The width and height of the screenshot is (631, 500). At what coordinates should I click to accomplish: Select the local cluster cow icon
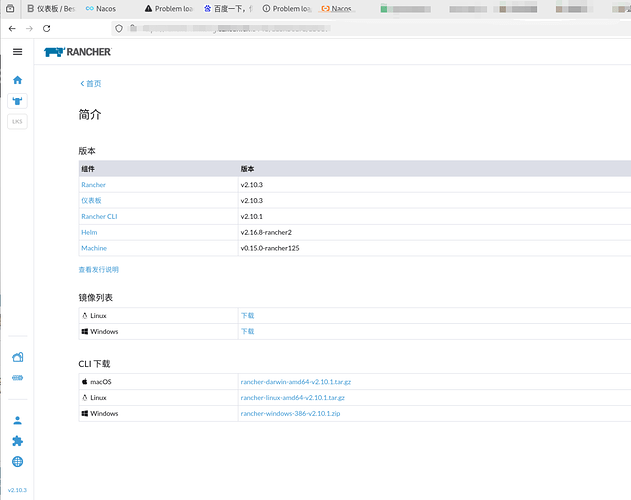(17, 101)
